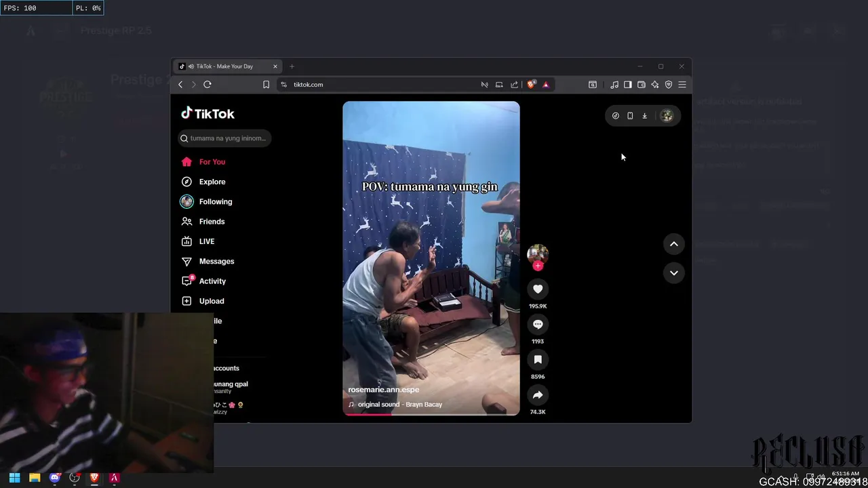Open the Brave VPN shield icon
The width and height of the screenshot is (868, 488).
[x=669, y=85]
